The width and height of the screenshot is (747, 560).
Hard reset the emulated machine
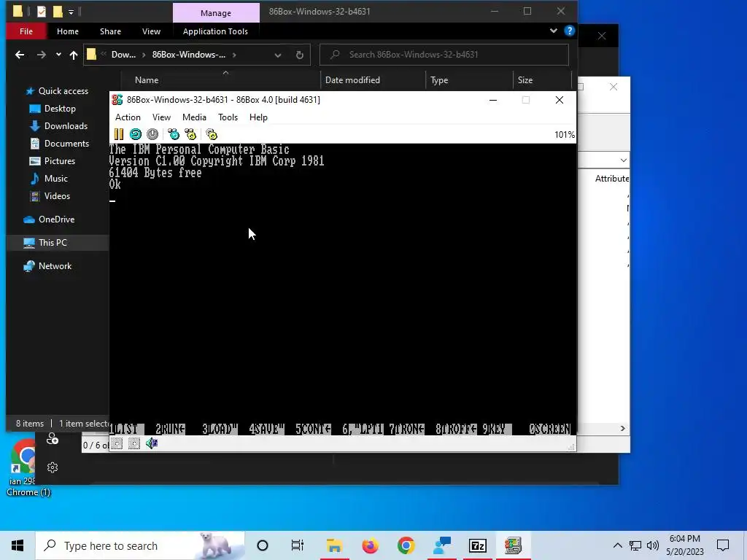(135, 134)
